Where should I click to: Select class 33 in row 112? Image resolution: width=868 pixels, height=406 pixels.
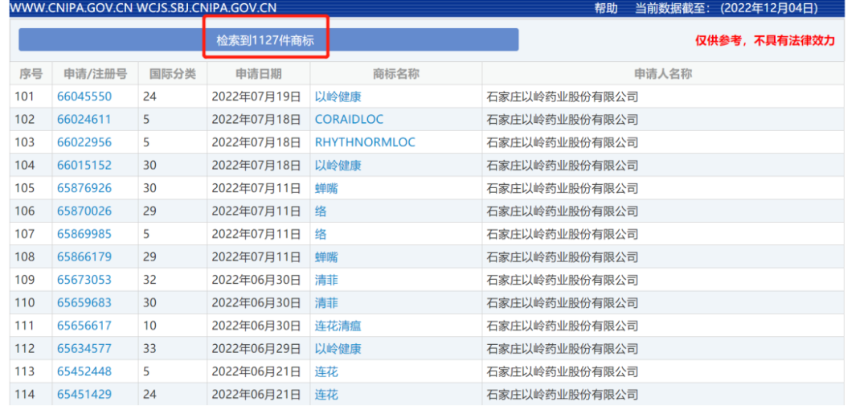point(149,349)
